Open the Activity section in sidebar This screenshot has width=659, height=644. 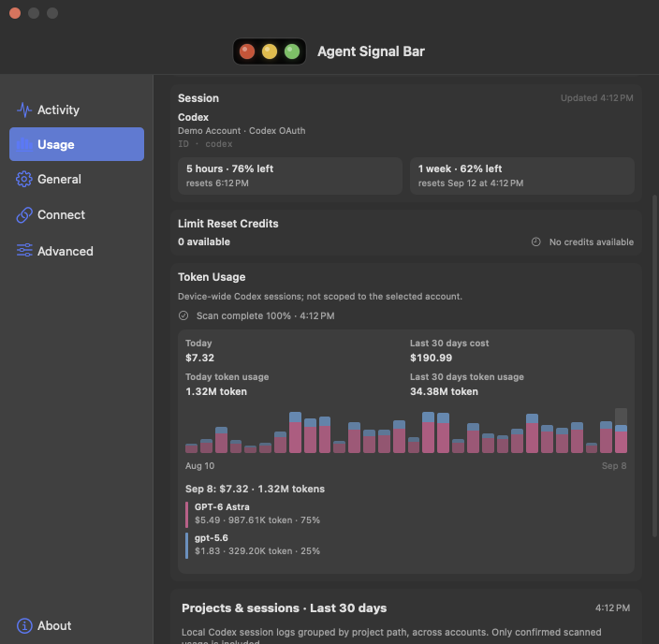click(77, 110)
